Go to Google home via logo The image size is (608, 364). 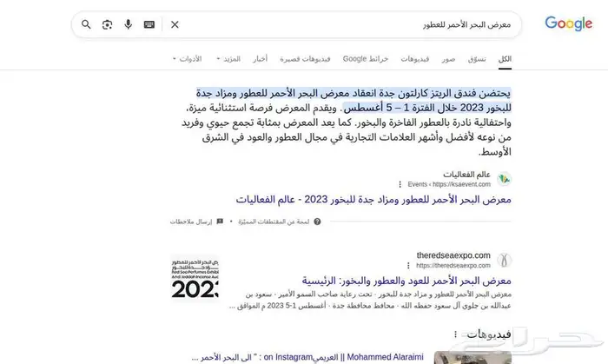coord(568,23)
